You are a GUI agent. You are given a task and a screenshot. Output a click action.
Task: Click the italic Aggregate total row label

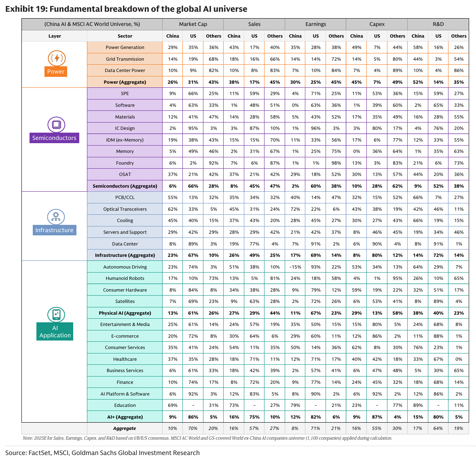click(x=125, y=428)
